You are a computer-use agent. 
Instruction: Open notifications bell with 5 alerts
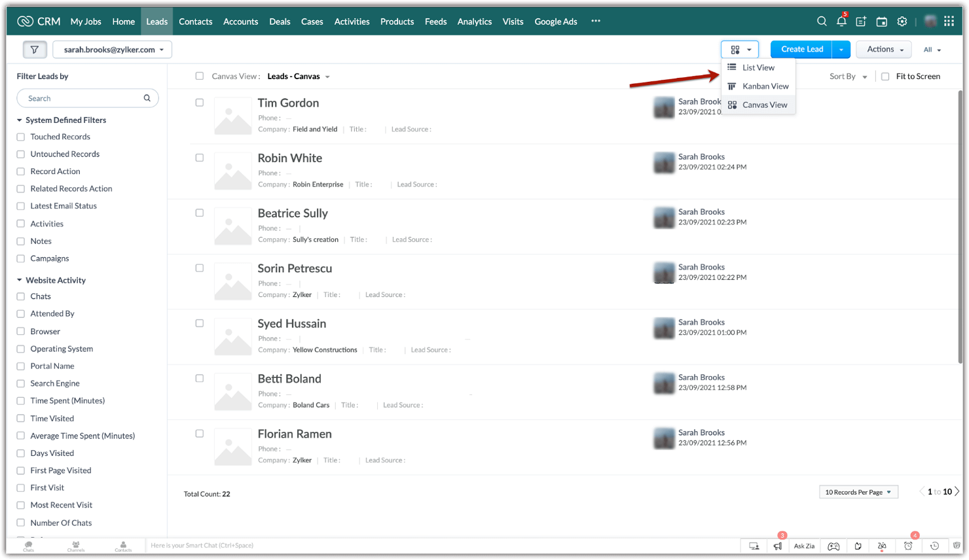coord(841,21)
